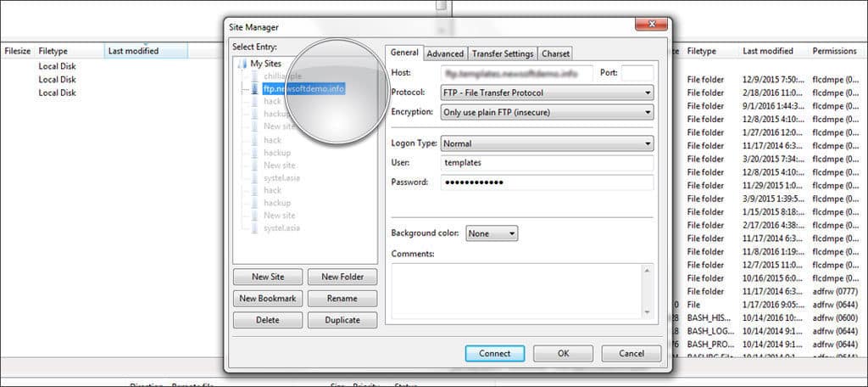Click the Password field
The image size is (868, 387).
(x=547, y=182)
